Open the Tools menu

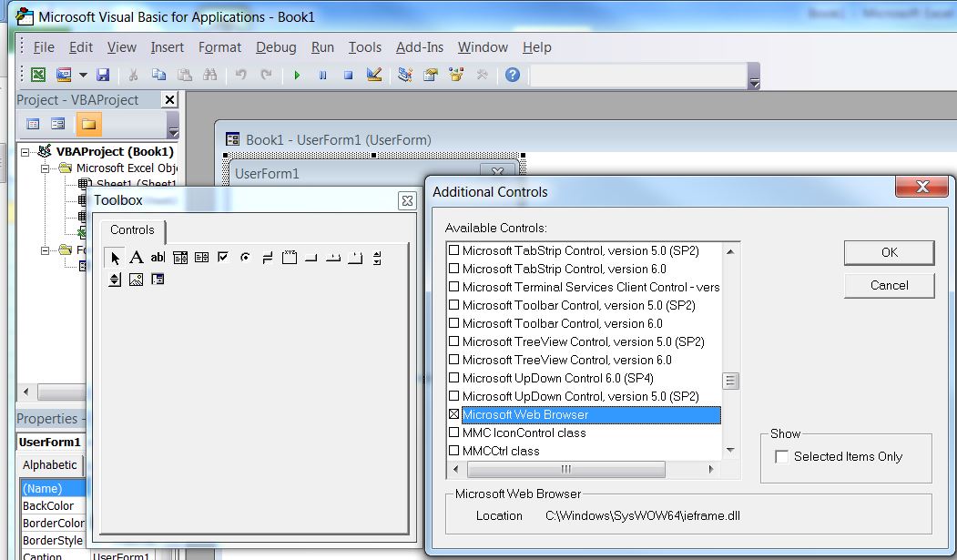[x=364, y=47]
